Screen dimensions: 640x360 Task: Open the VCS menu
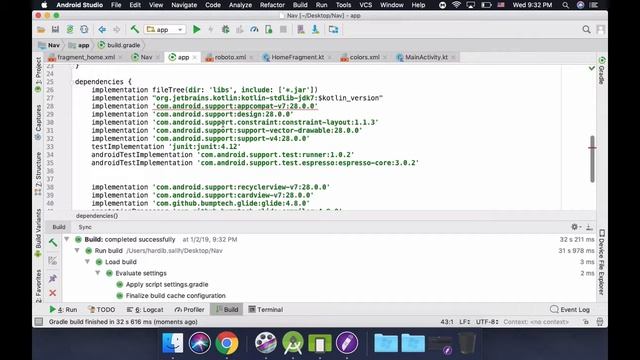[x=365, y=5]
